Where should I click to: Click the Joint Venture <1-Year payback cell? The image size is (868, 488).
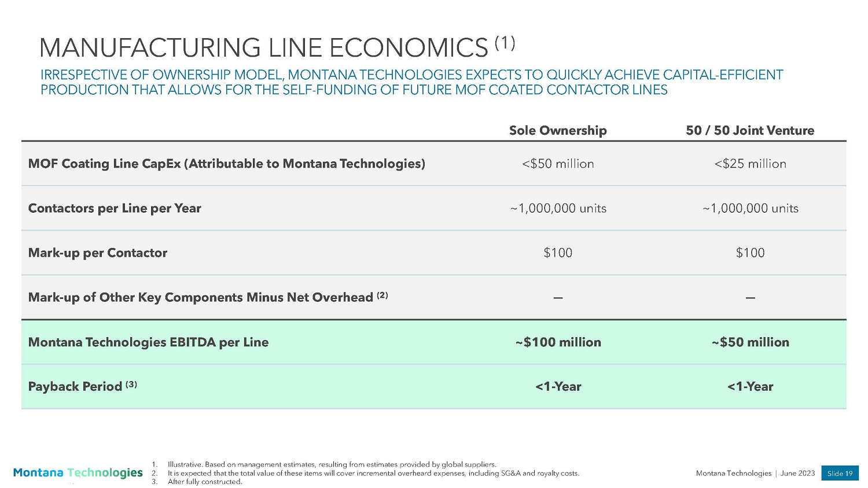[750, 386]
